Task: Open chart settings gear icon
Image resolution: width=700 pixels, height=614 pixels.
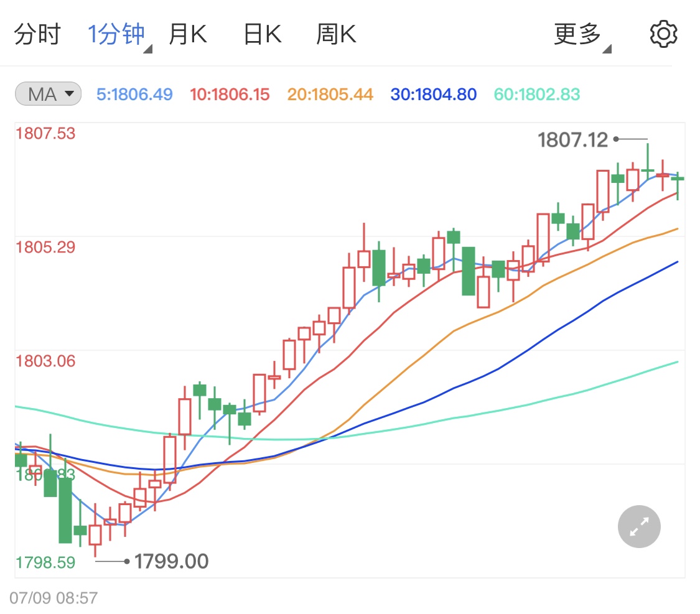Action: click(663, 34)
